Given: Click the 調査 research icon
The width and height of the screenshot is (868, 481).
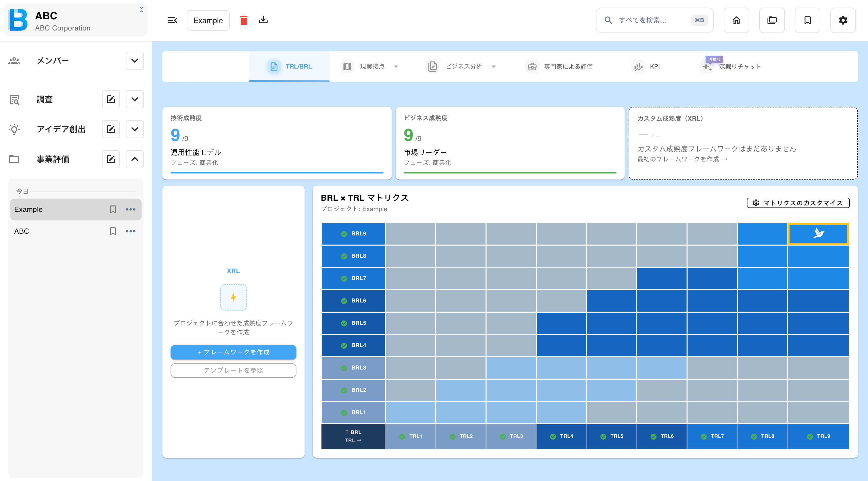Looking at the screenshot, I should click(x=14, y=100).
